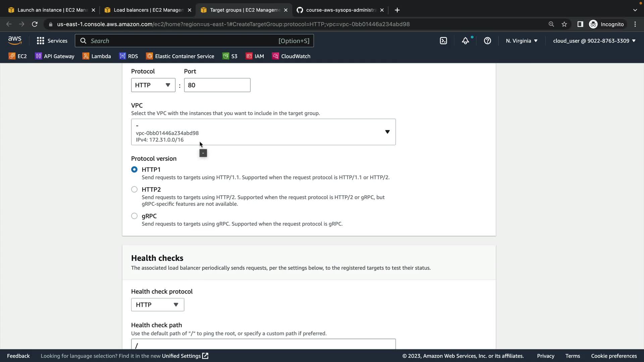Select the HTTP1 protocol version
This screenshot has width=644, height=362.
coord(134,170)
